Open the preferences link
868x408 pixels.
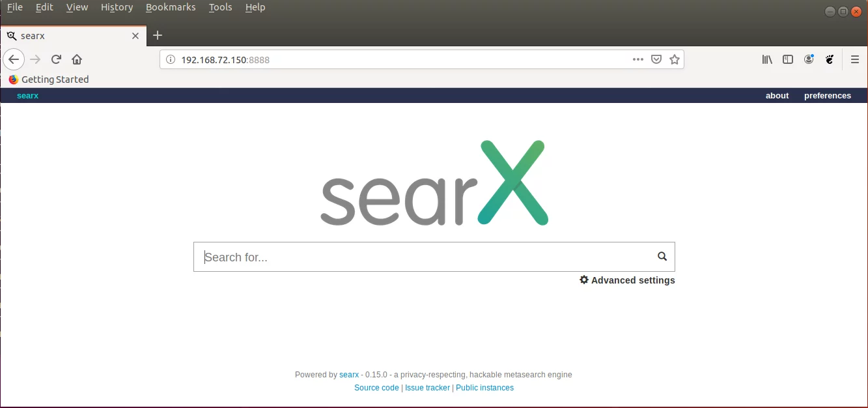[827, 95]
